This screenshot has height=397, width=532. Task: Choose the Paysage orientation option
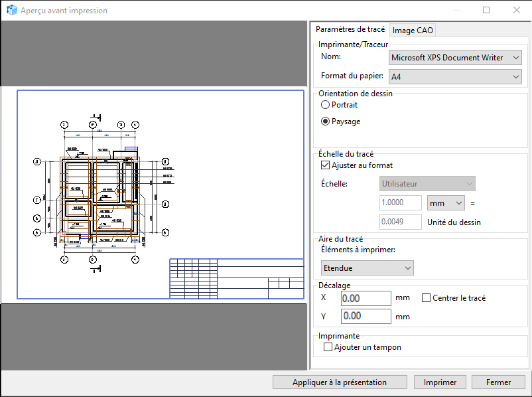coord(325,121)
